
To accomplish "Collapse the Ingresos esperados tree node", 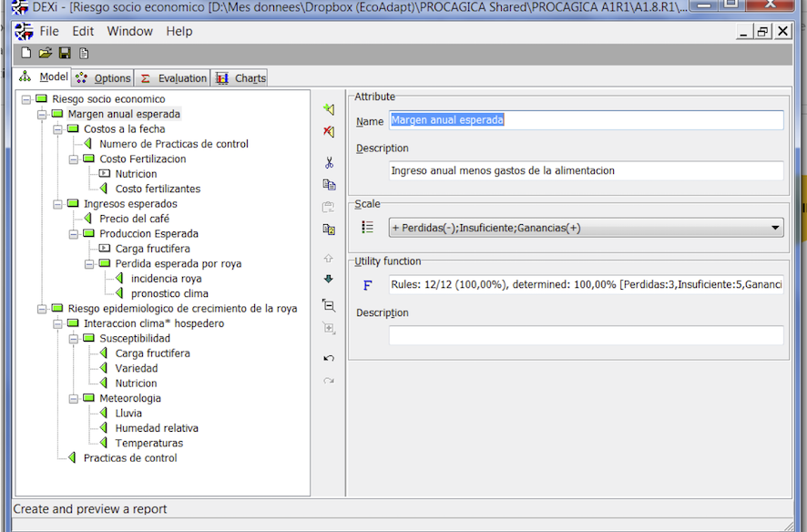I will 57,204.
